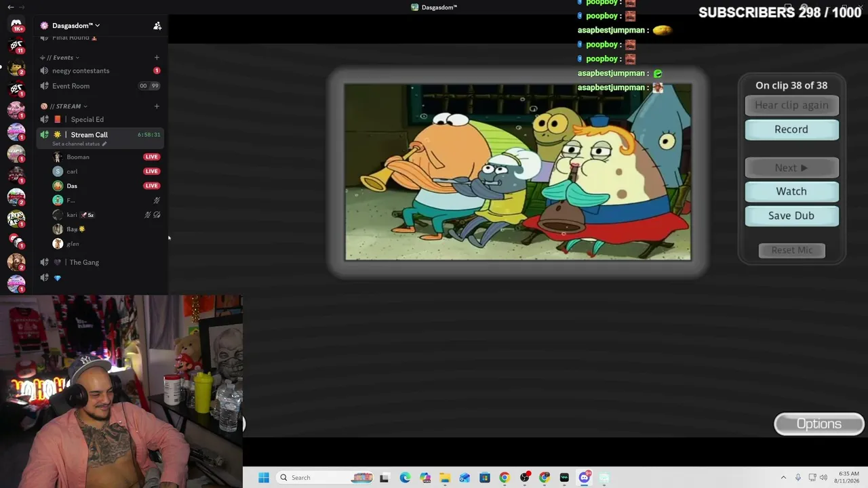Image resolution: width=868 pixels, height=488 pixels.
Task: Click the SpongeBob clip preview
Action: click(518, 172)
